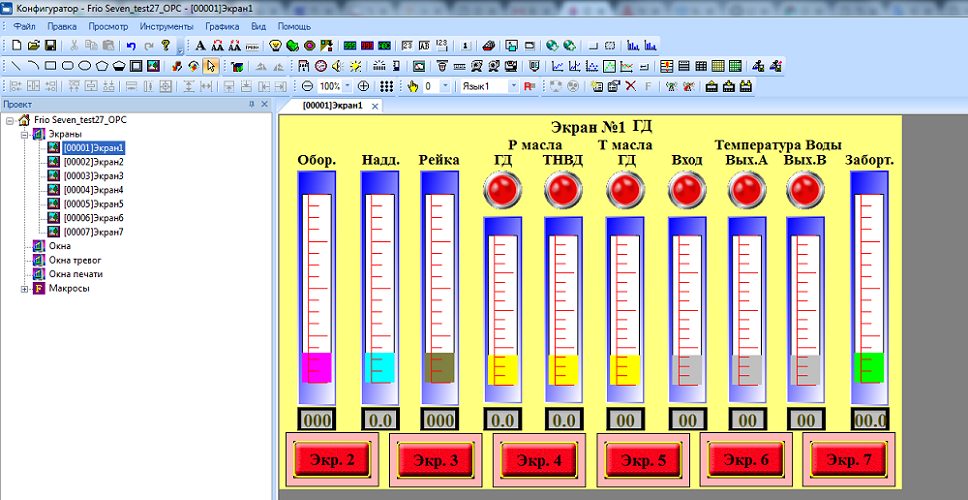Open the Язык1 language dropdown
968x500 pixels.
[x=514, y=87]
